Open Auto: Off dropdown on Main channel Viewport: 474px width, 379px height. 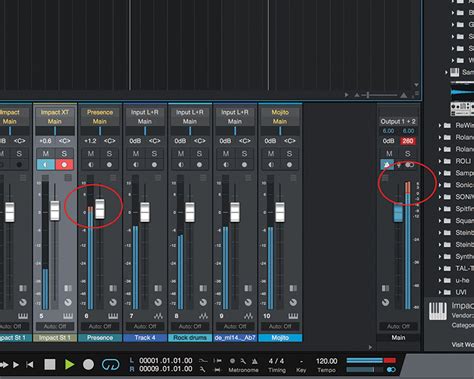pyautogui.click(x=398, y=326)
